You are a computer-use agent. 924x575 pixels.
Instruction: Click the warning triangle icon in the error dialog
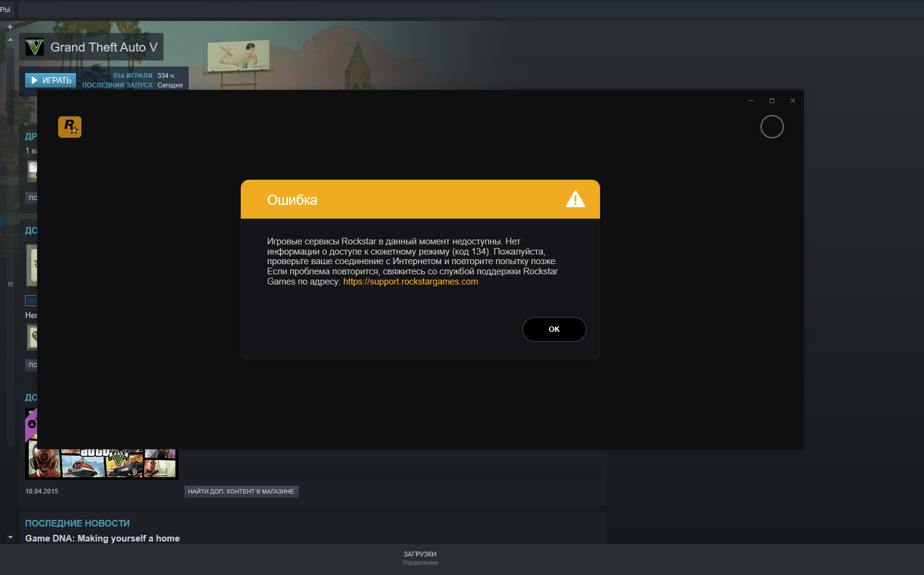575,199
